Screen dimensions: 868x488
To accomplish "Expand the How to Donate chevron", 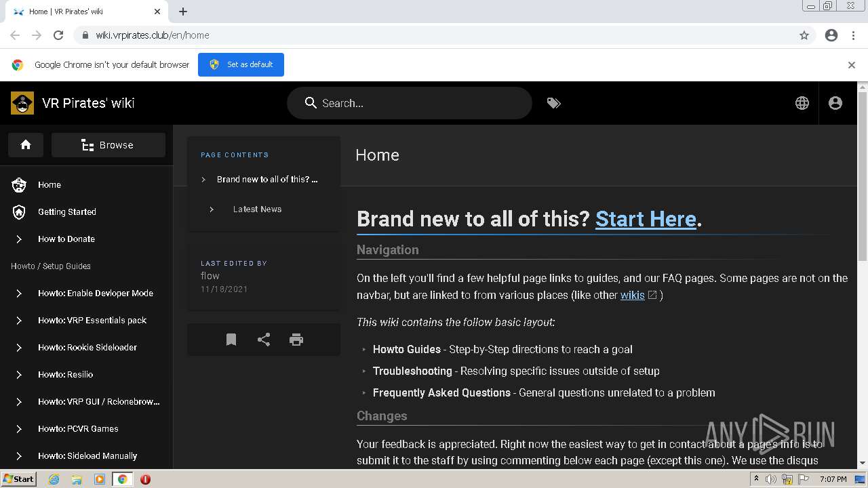I will (19, 239).
